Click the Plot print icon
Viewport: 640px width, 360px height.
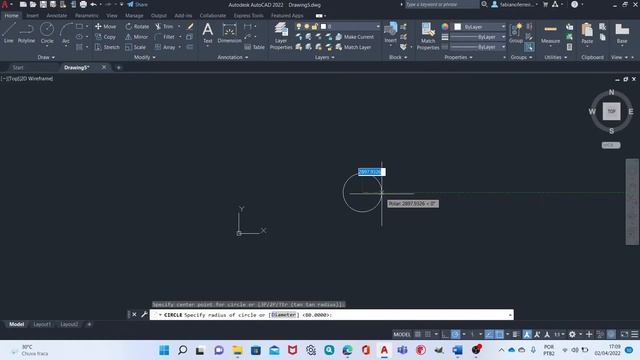83,4
